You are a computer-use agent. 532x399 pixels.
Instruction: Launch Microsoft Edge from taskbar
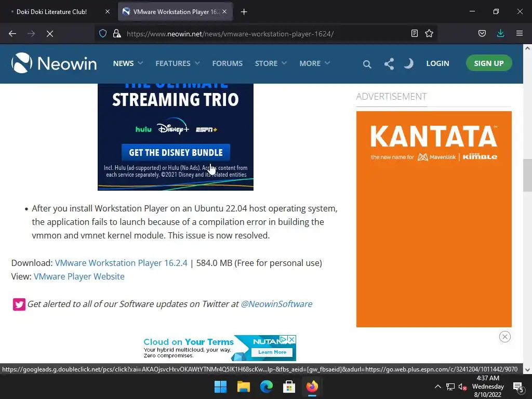point(267,387)
